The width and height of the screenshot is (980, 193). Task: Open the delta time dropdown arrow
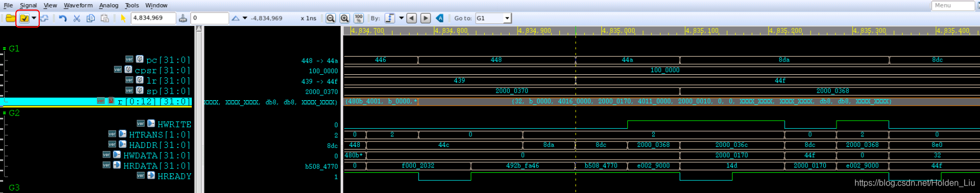tap(245, 18)
